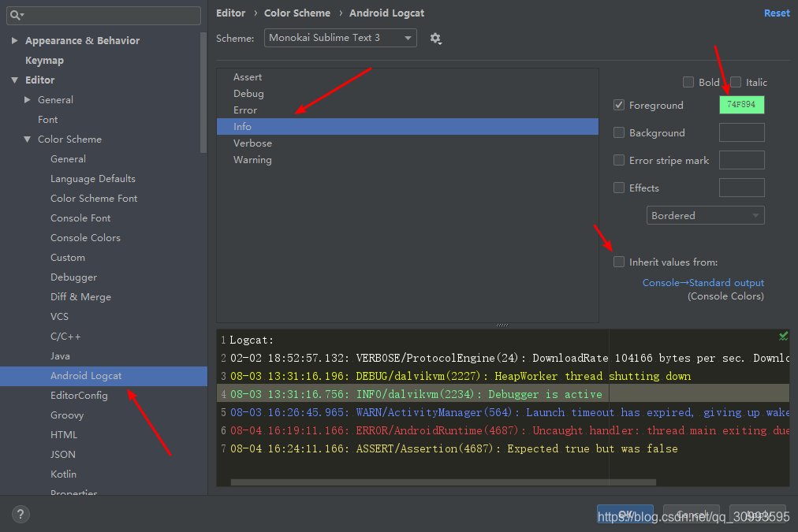
Task: Select Info in the log level list
Action: coord(407,127)
